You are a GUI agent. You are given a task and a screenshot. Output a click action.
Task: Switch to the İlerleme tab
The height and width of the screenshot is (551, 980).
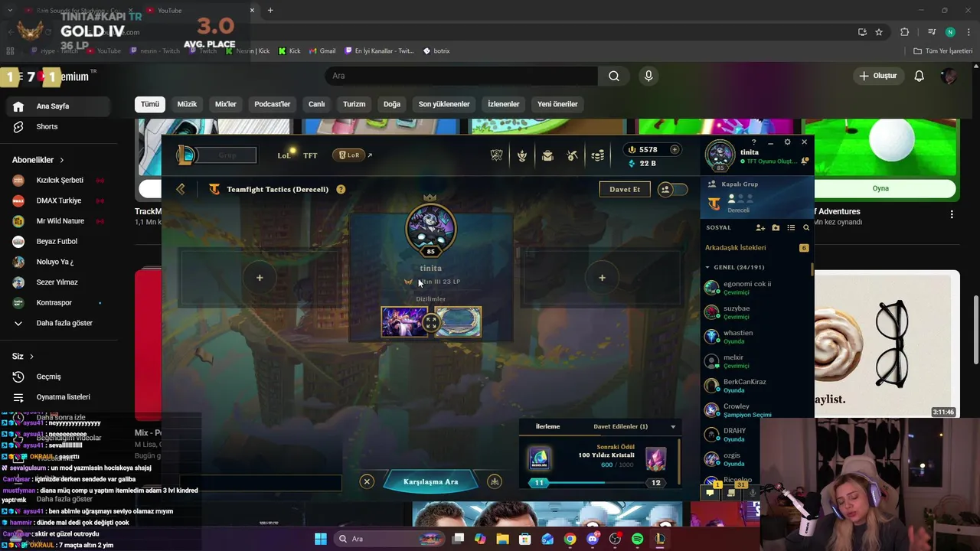click(x=547, y=426)
